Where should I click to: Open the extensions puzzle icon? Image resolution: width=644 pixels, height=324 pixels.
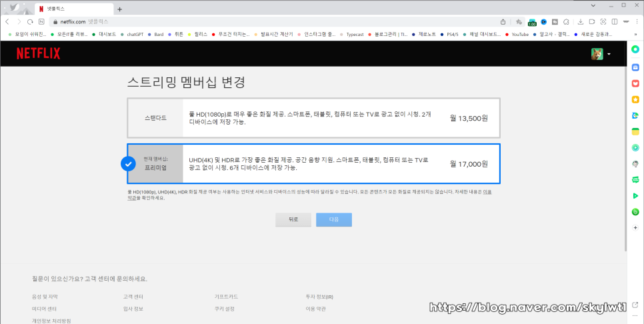point(566,22)
